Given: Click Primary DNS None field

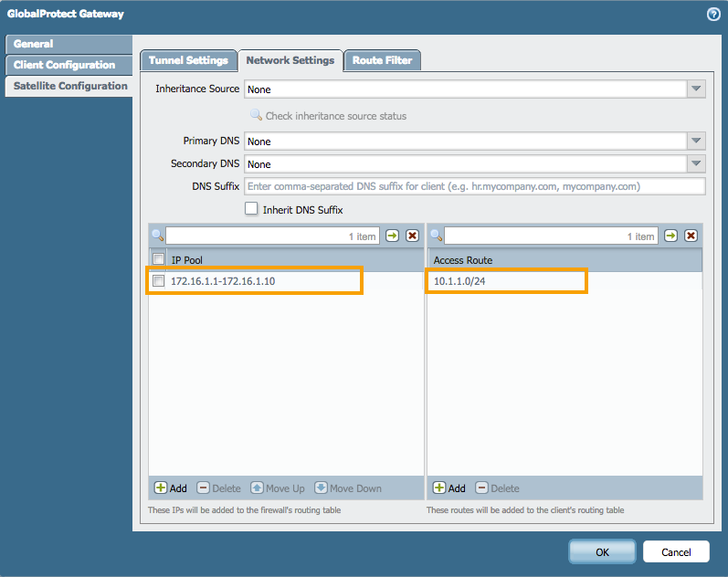Looking at the screenshot, I should point(466,141).
